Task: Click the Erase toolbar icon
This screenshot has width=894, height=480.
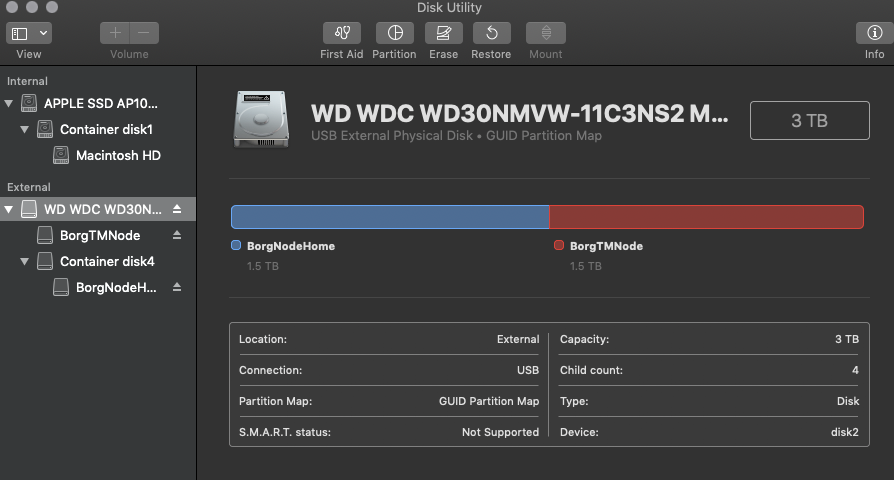Action: coord(444,33)
